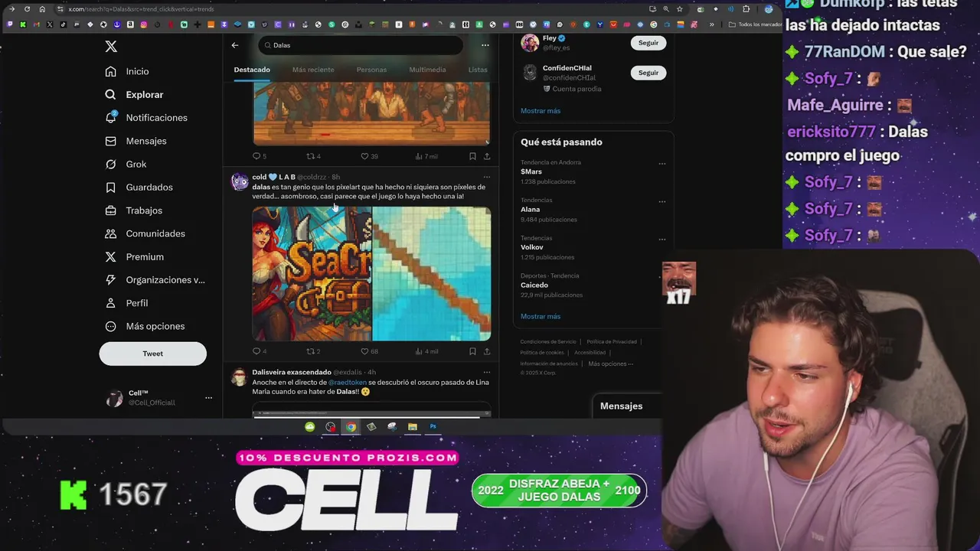This screenshot has width=980, height=551.
Task: Click the X logo in the sidebar
Action: [x=111, y=47]
